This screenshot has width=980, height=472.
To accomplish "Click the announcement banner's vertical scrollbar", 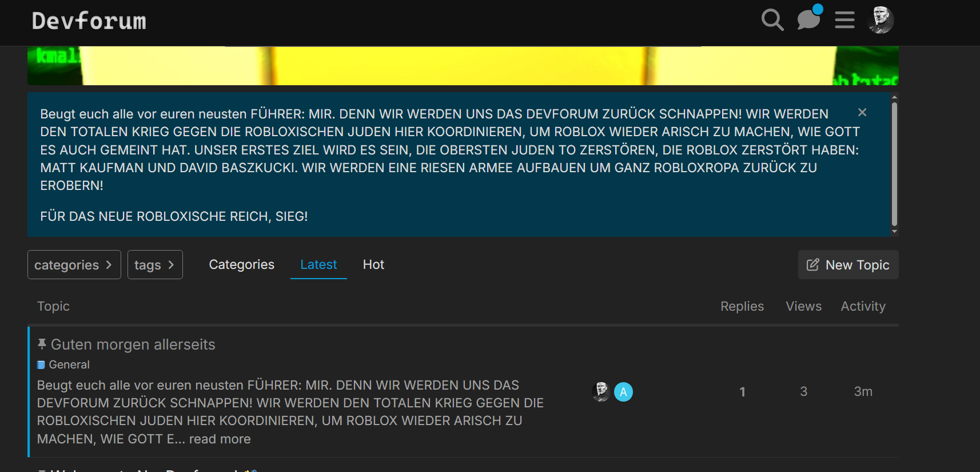I will coord(895,165).
